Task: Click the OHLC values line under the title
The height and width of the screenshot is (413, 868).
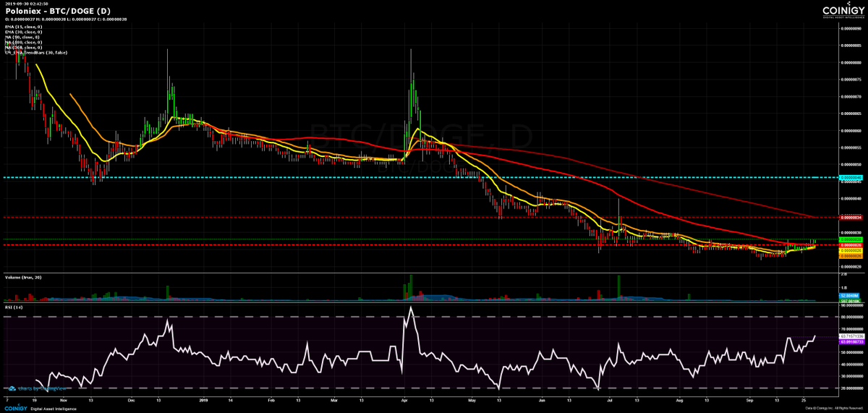Action: [66, 20]
